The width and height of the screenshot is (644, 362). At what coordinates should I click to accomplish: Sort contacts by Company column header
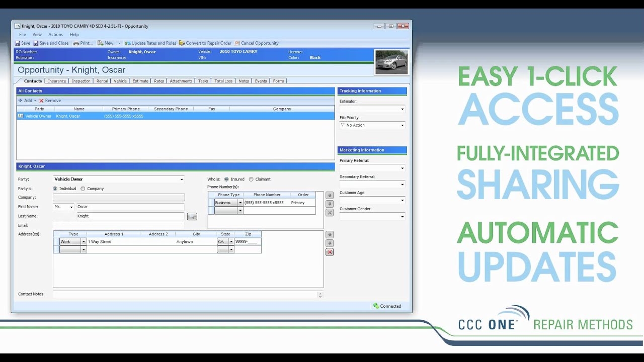282,109
